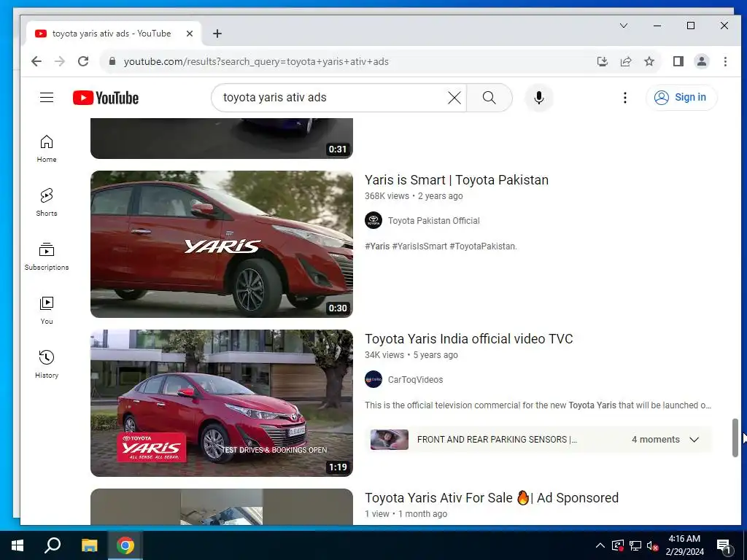Reload the YouTube results page
Viewport: 747px width, 560px height.
[x=83, y=61]
